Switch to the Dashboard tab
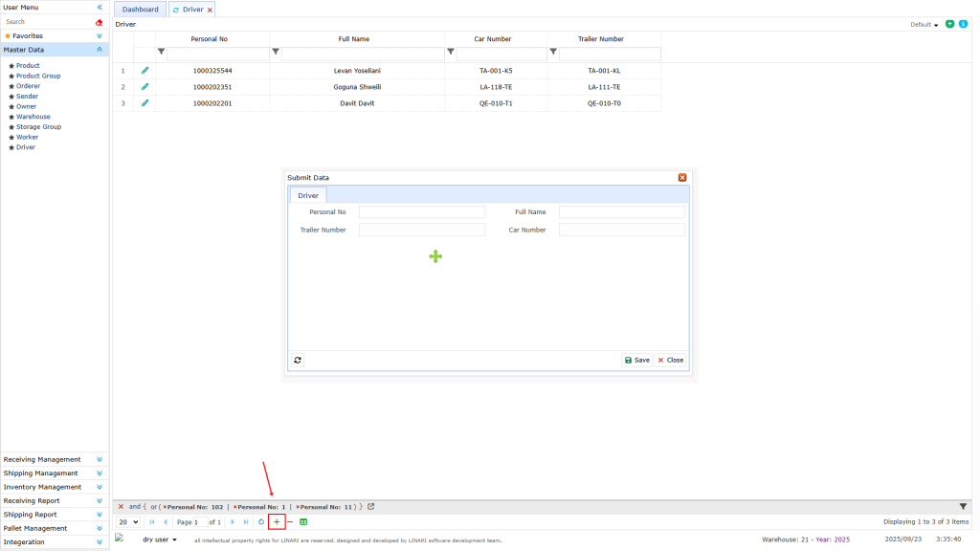The width and height of the screenshot is (980, 551). [x=140, y=8]
